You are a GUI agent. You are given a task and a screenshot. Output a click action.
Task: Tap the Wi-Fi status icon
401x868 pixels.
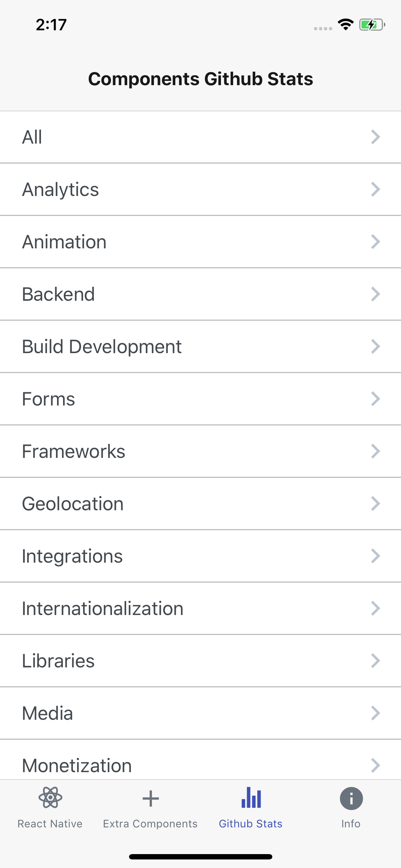[345, 25]
